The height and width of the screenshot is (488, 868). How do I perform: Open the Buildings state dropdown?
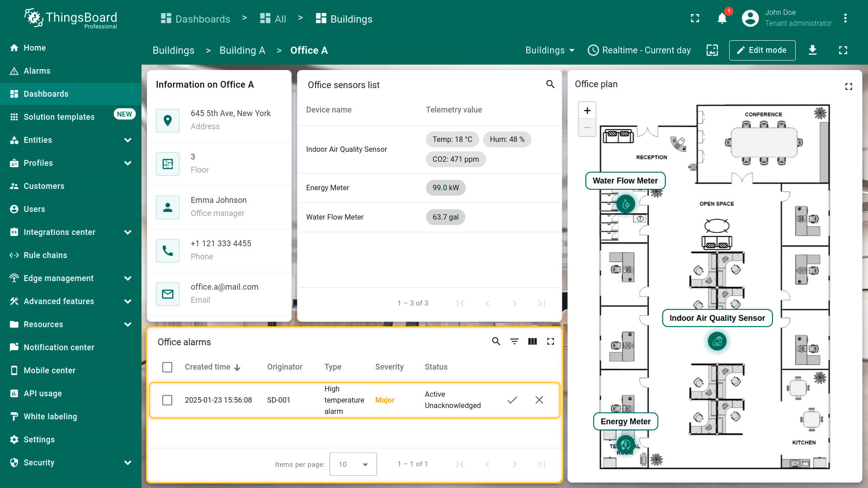click(550, 50)
